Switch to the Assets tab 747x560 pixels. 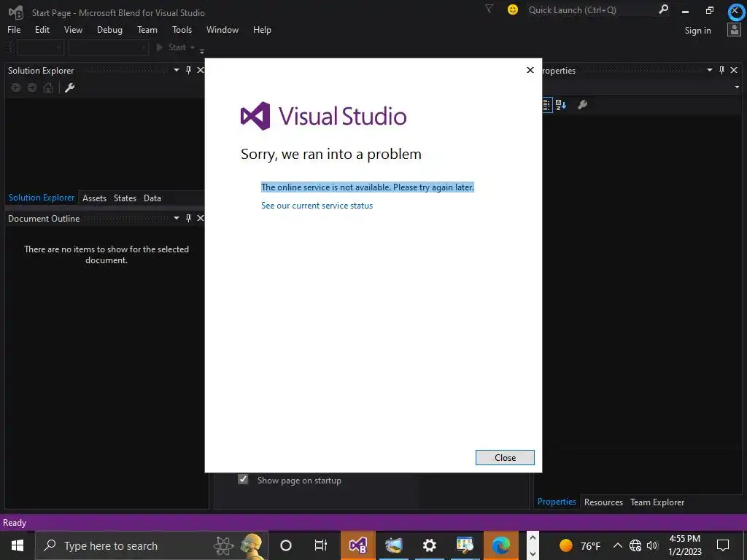click(x=94, y=198)
